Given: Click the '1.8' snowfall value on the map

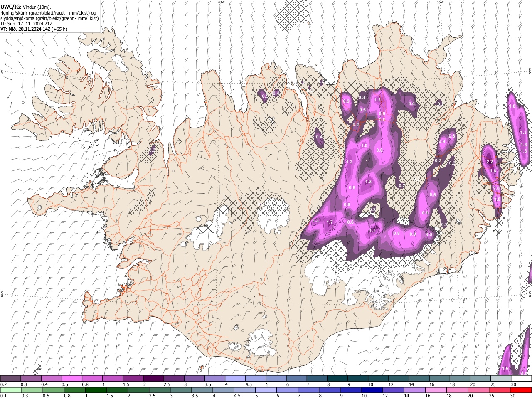Looking at the screenshot, I should pos(493,171).
